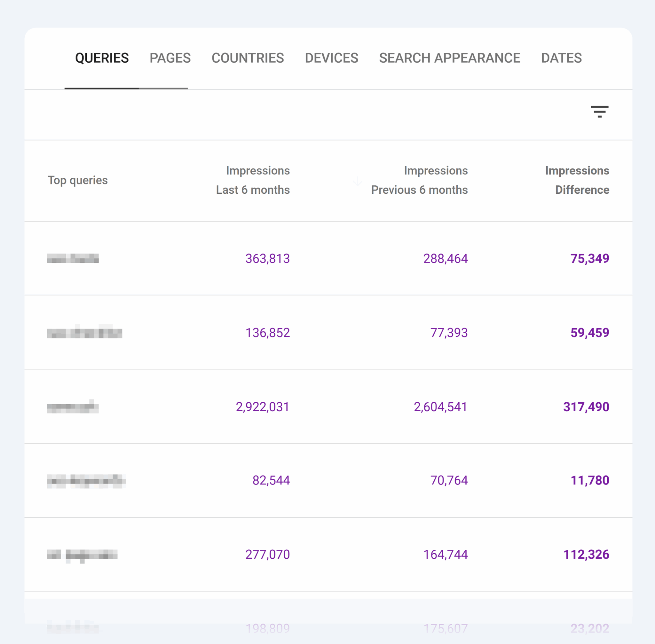Screen dimensions: 655x644
Task: Select the SEARCH APPEARANCE tab
Action: pyautogui.click(x=450, y=58)
